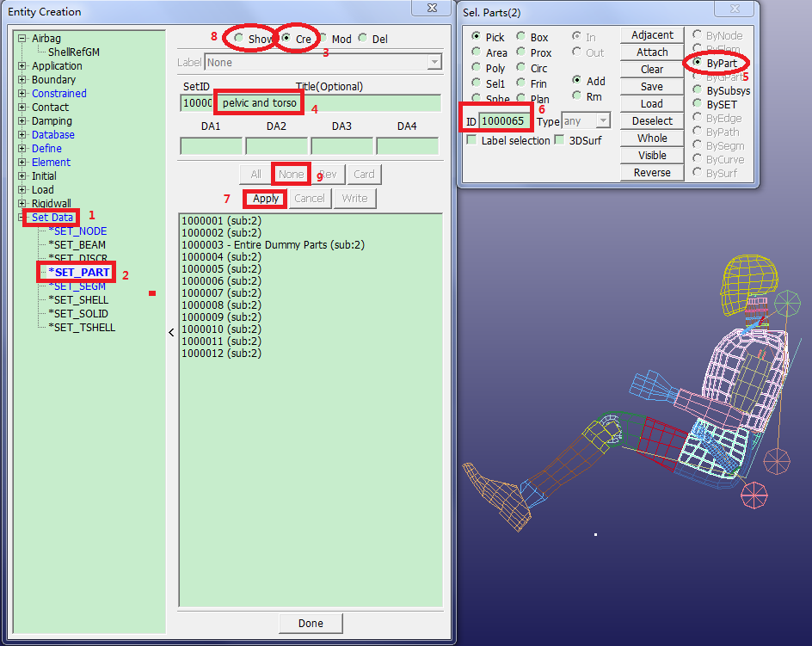Choose the Show radio option
812x646 pixels.
click(x=238, y=40)
